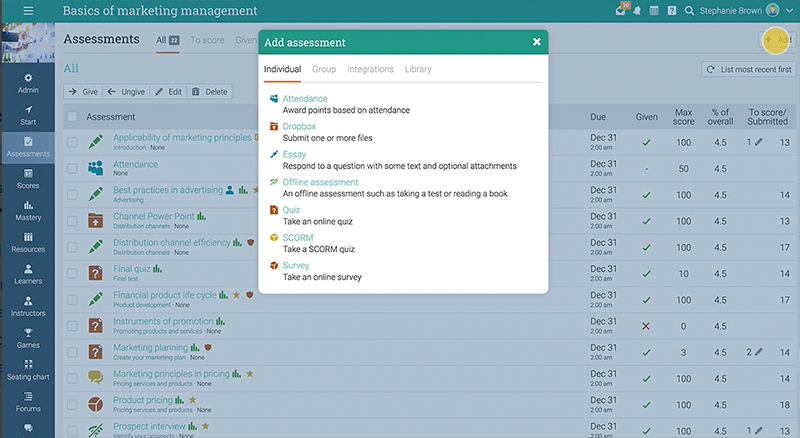Viewport: 800px width, 438px height.
Task: Check the Final quiz row checkbox
Action: pos(72,273)
